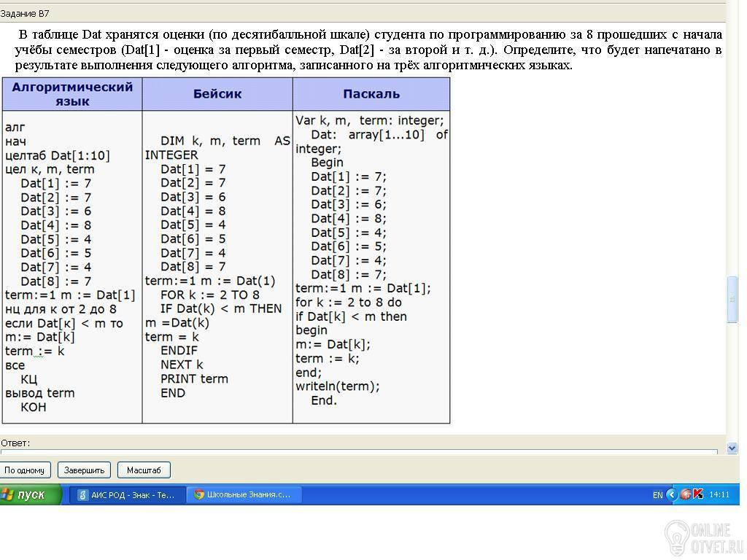Image resolution: width=747 pixels, height=560 pixels.
Task: Click the red round tray icon
Action: [686, 494]
